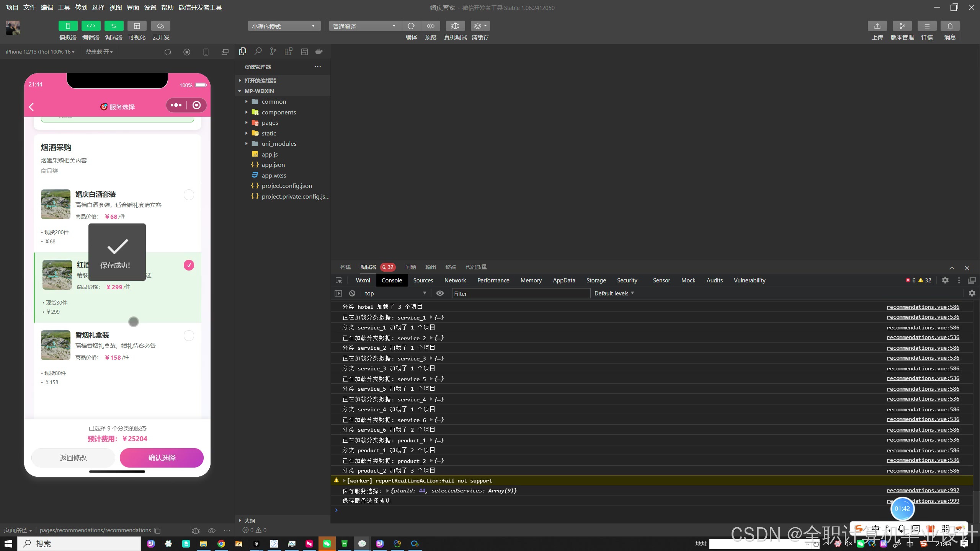This screenshot has width=980, height=551.
Task: Open search icon in explorer sidebar
Action: (258, 51)
